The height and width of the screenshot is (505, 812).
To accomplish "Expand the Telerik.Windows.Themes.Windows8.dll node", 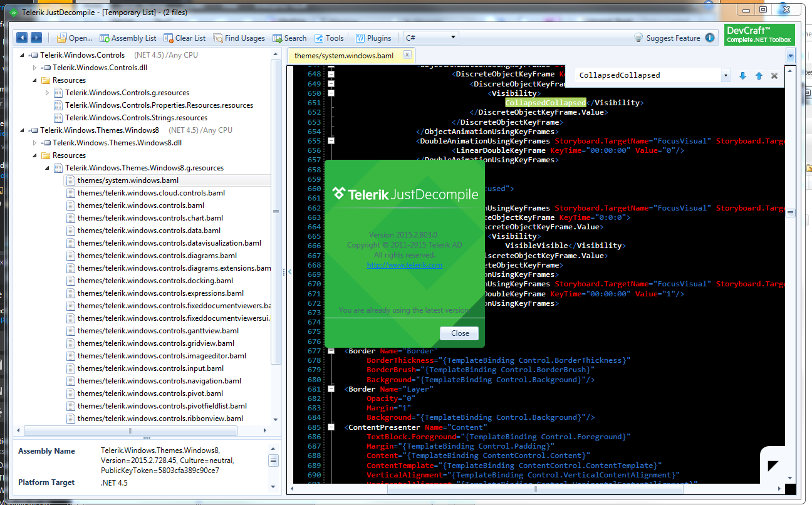I will tap(35, 143).
